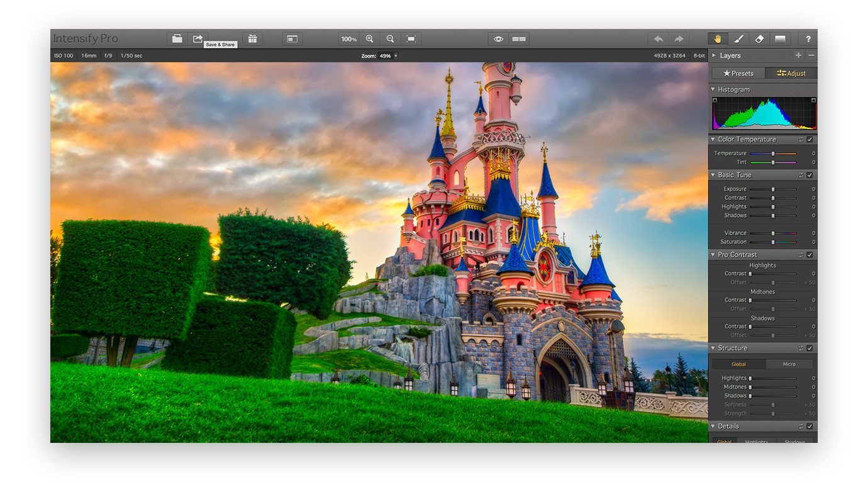Reset Color Temperature with its circular arrows icon
Image resolution: width=868 pixels, height=497 pixels.
coord(801,140)
